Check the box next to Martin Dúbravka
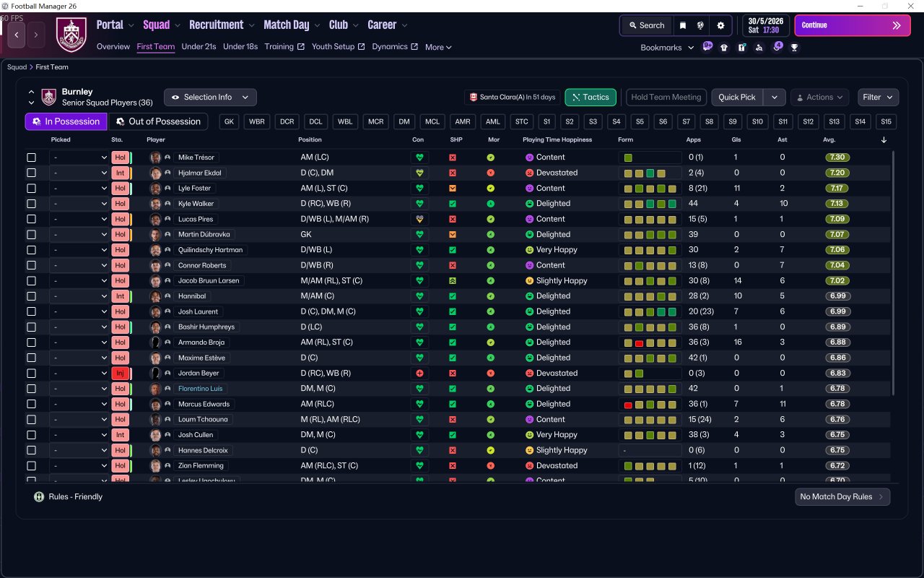Image resolution: width=924 pixels, height=578 pixels. coord(31,235)
